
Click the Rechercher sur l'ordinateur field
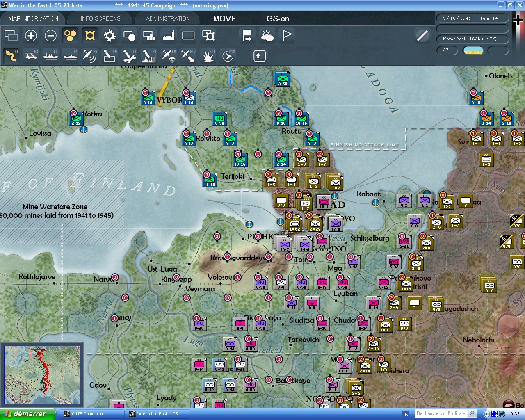441,414
